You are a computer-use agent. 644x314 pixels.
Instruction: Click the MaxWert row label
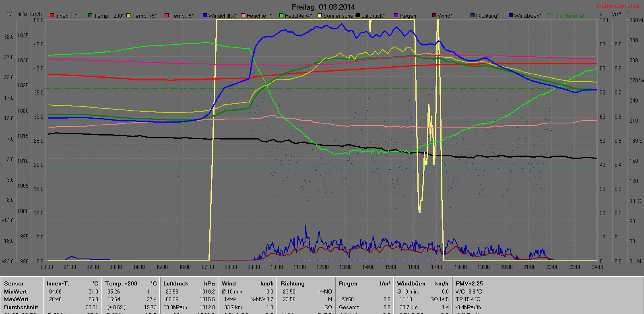pos(16,299)
